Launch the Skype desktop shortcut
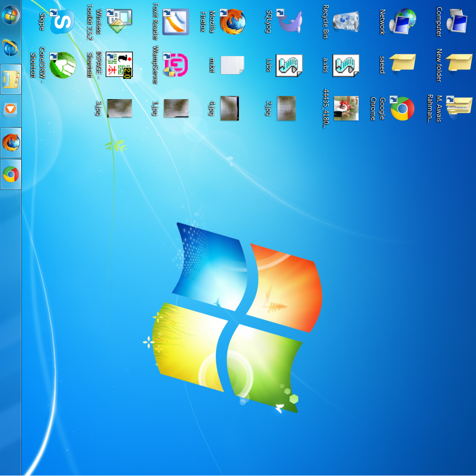Screen dimensions: 476x476 (x=62, y=21)
